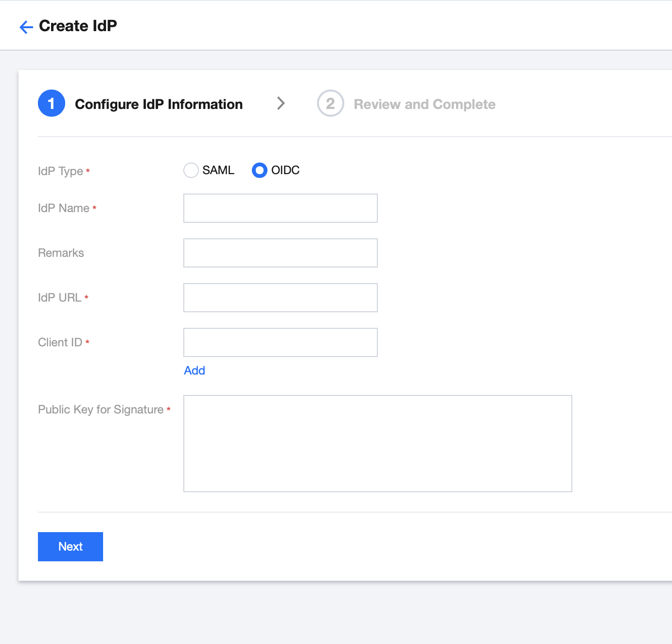
Task: Click the Client ID text field
Action: pos(281,342)
